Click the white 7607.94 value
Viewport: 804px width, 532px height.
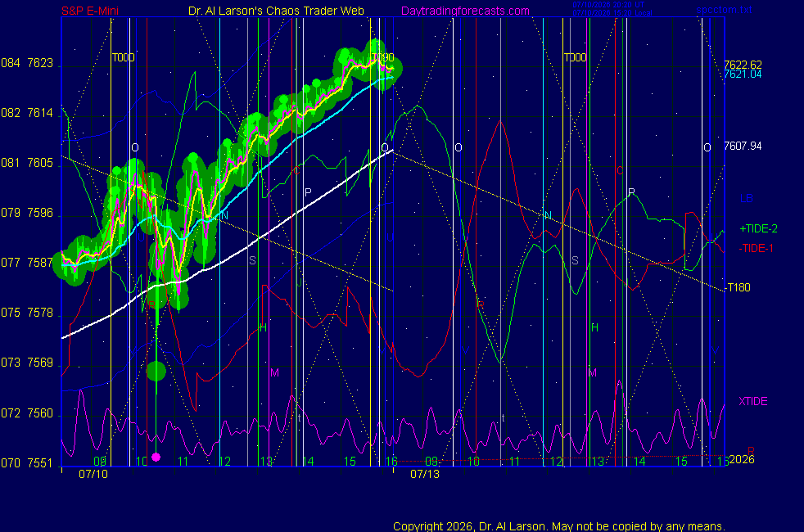point(743,146)
